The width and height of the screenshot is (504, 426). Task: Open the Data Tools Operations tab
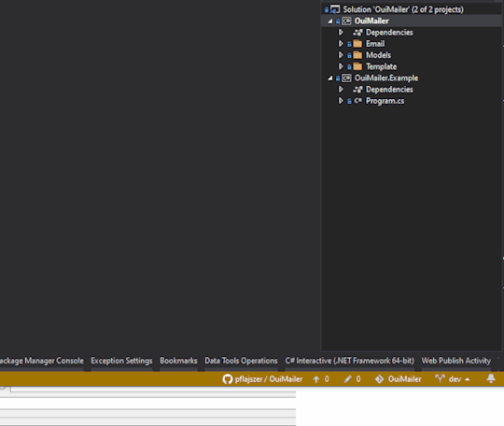click(x=241, y=361)
